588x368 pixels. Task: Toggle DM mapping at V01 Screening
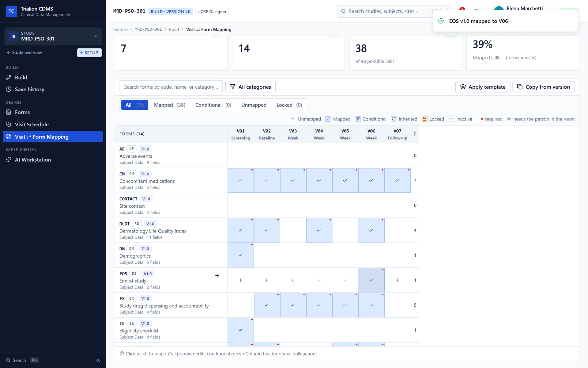coord(241,255)
